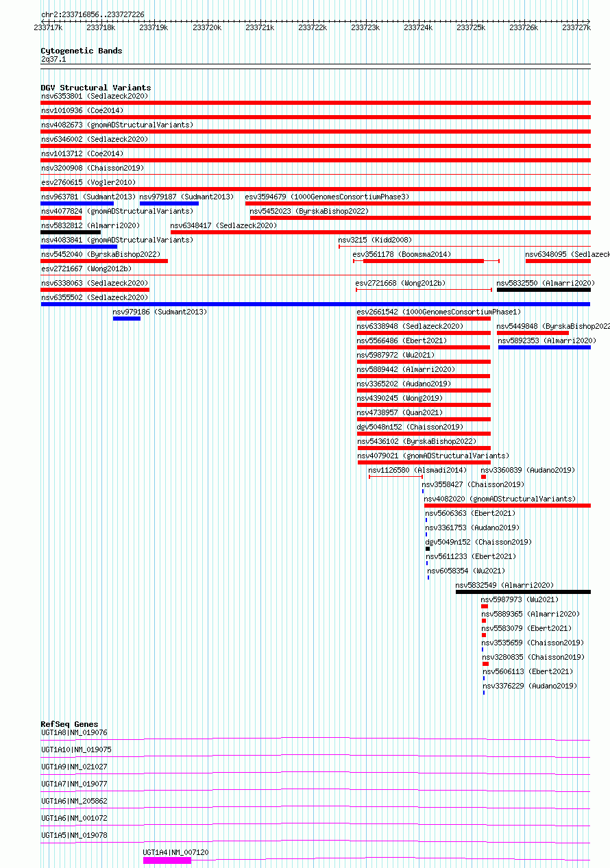Open nsv3280835 (Chaisson2019) label
Screen dimensions: 610x868
tap(533, 657)
